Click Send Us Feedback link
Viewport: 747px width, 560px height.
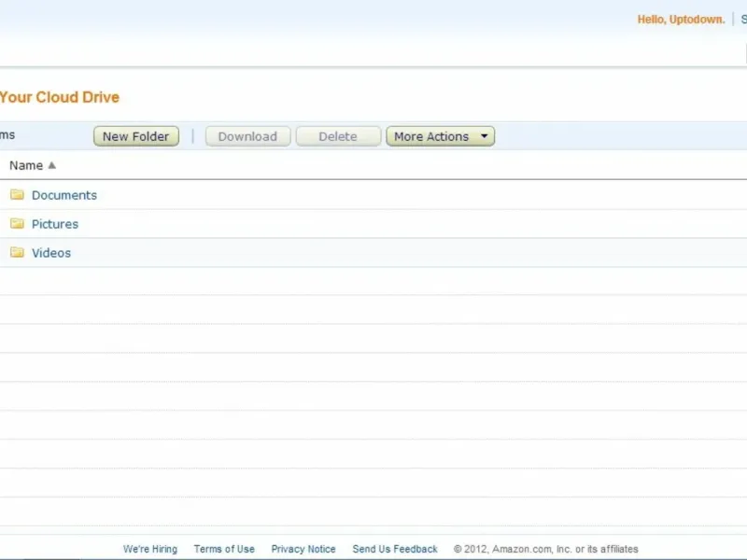click(x=395, y=549)
